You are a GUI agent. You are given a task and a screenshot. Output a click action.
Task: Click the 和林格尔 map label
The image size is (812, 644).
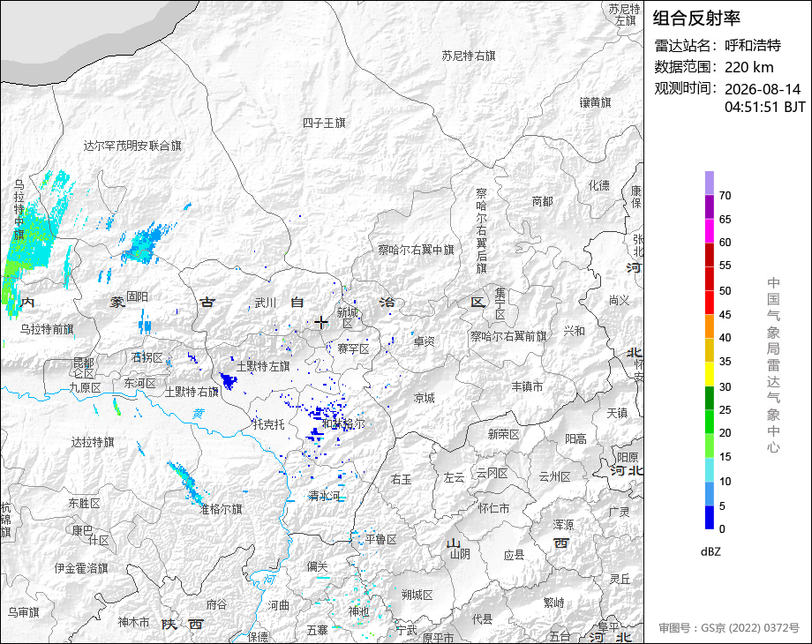[344, 424]
